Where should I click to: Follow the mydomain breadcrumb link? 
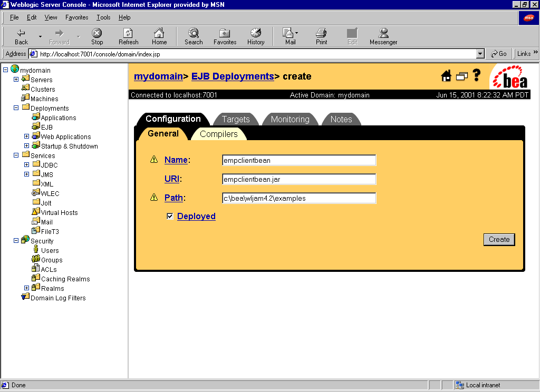point(158,76)
